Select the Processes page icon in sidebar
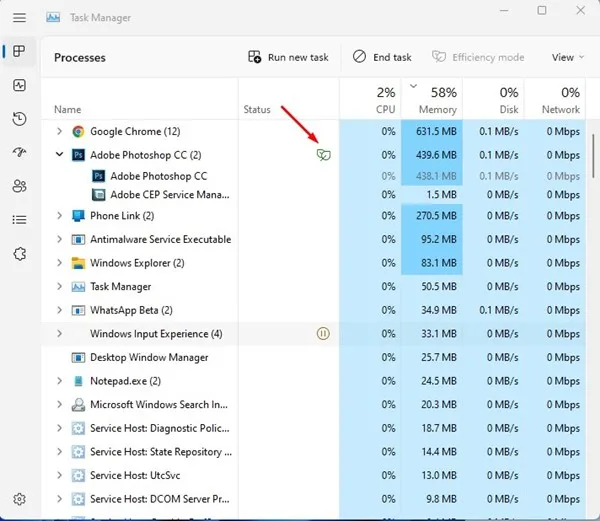This screenshot has height=521, width=600. click(19, 51)
